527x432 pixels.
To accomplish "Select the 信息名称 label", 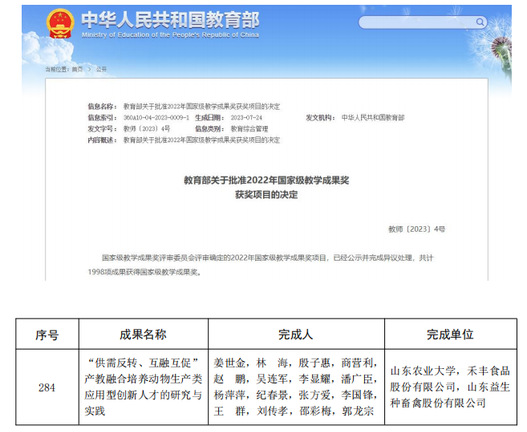I will click(x=102, y=107).
